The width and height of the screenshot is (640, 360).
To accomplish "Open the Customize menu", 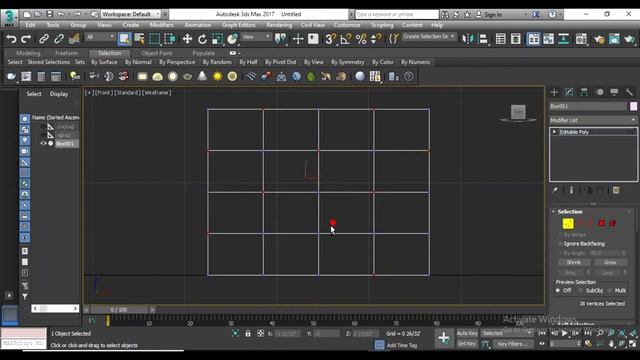I will 347,25.
